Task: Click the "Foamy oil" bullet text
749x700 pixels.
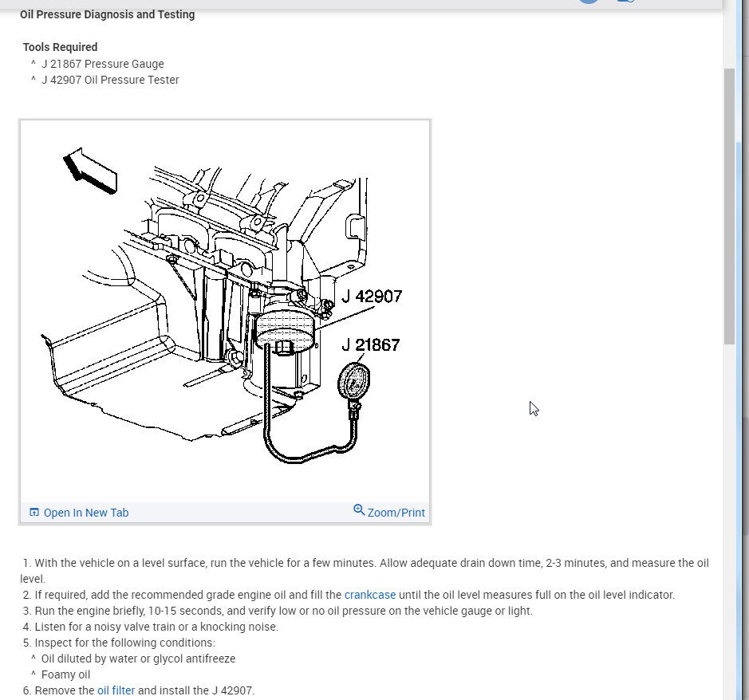Action: point(66,674)
